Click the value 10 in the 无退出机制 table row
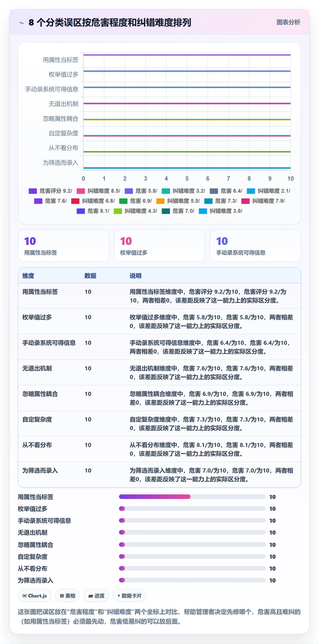 tap(88, 368)
